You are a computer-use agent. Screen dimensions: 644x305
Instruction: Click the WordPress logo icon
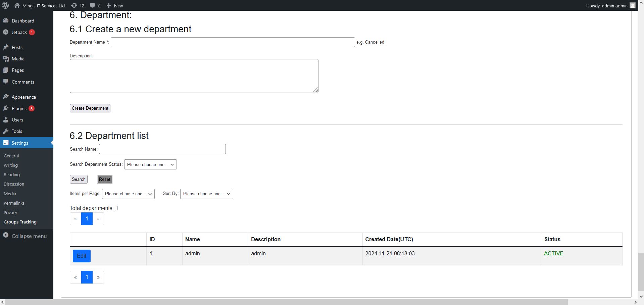pos(5,5)
